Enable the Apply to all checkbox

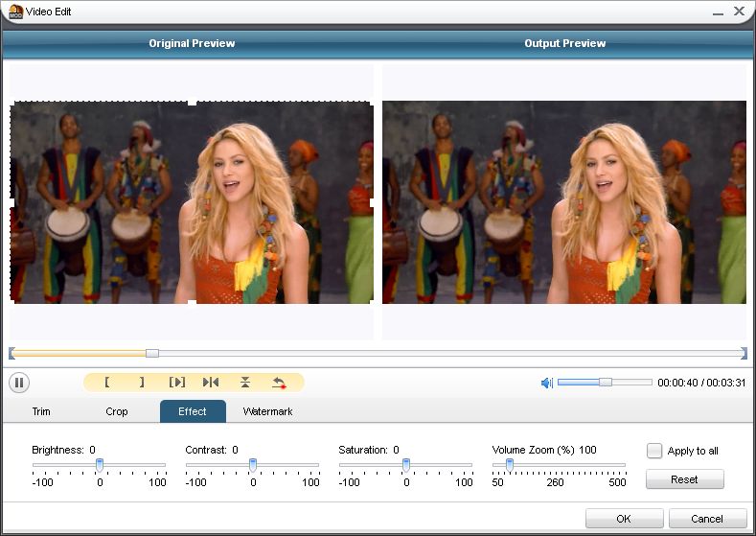click(x=654, y=451)
